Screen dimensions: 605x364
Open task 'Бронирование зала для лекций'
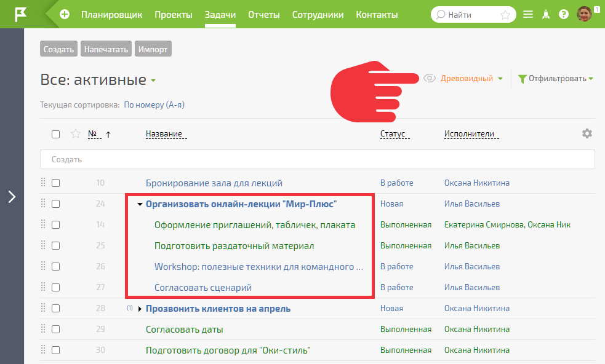pyautogui.click(x=214, y=183)
